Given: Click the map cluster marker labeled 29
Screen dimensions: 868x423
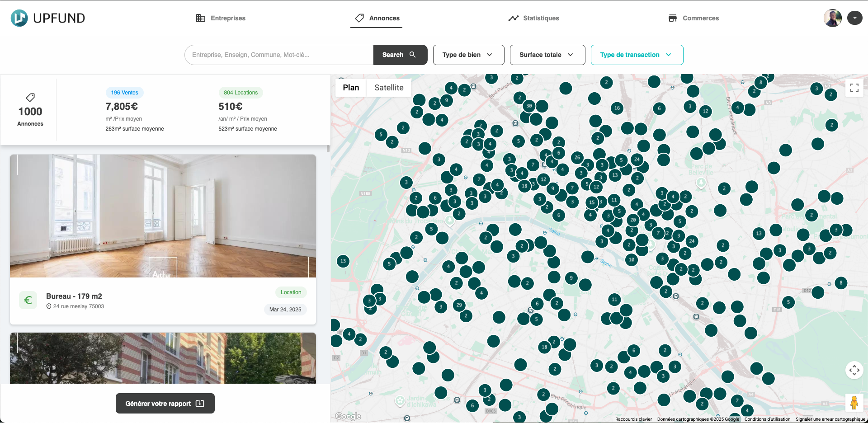Looking at the screenshot, I should tap(459, 305).
